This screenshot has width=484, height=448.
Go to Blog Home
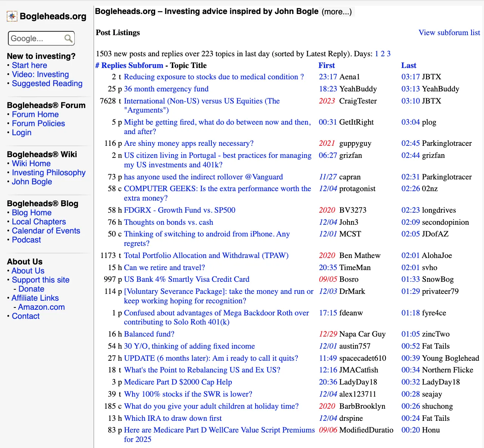pos(32,213)
